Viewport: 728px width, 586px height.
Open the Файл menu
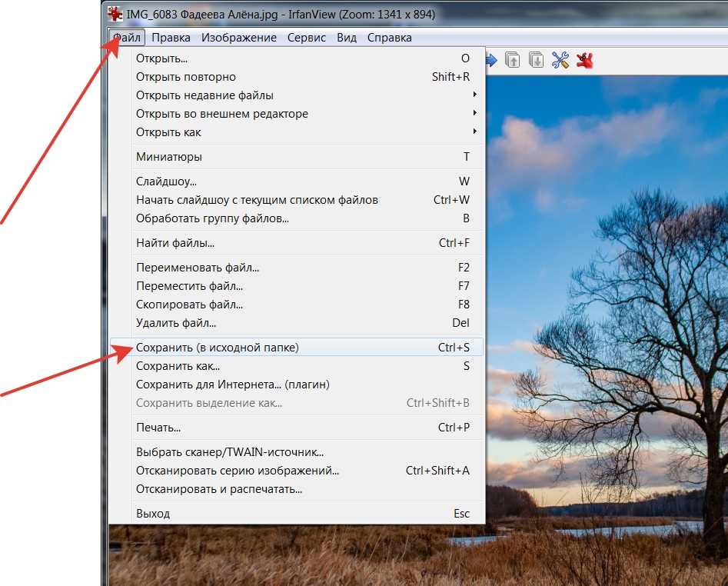point(127,37)
